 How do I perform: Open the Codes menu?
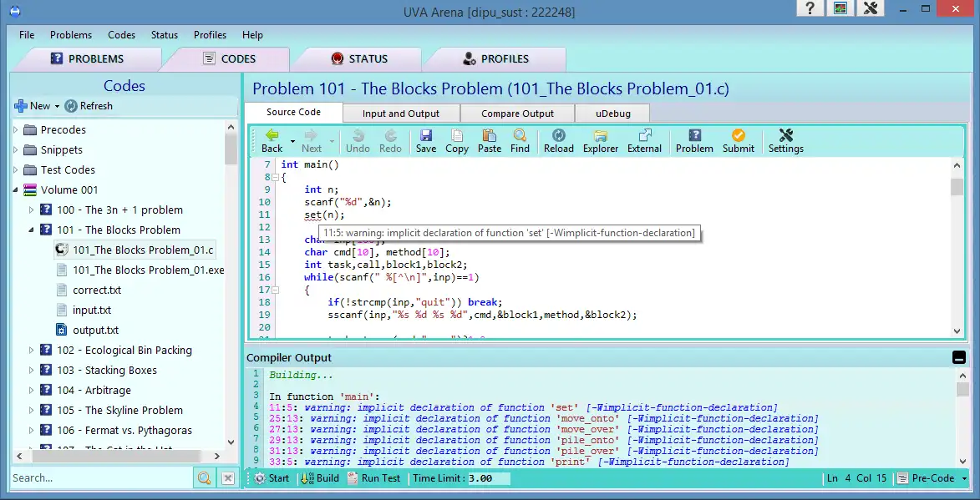pos(121,35)
